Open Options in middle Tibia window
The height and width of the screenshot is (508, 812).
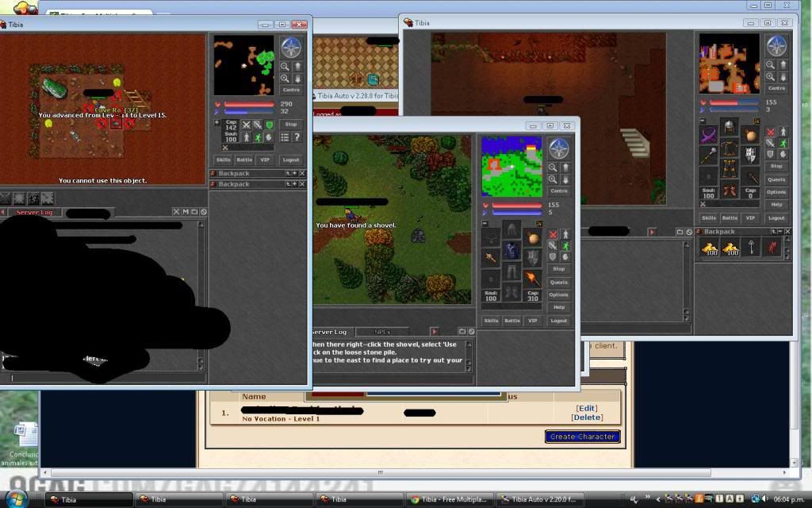(x=559, y=294)
